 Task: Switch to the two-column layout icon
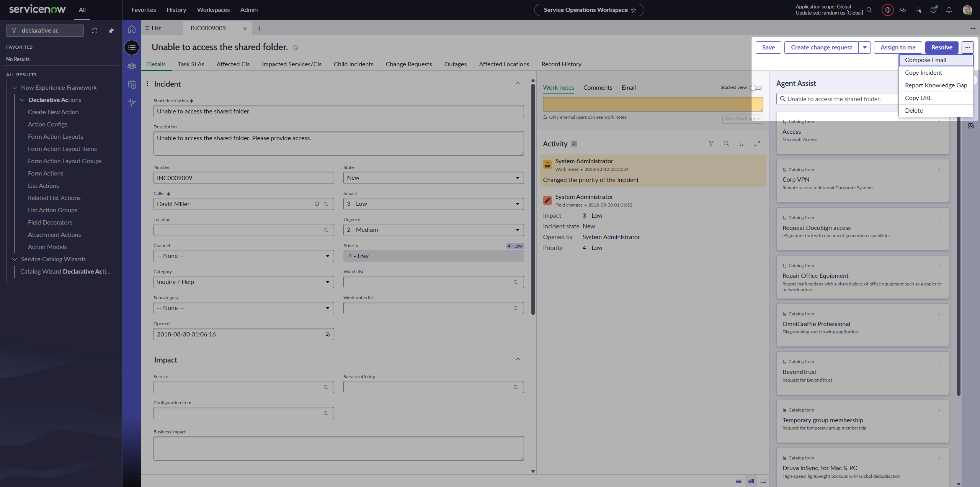pos(751,481)
